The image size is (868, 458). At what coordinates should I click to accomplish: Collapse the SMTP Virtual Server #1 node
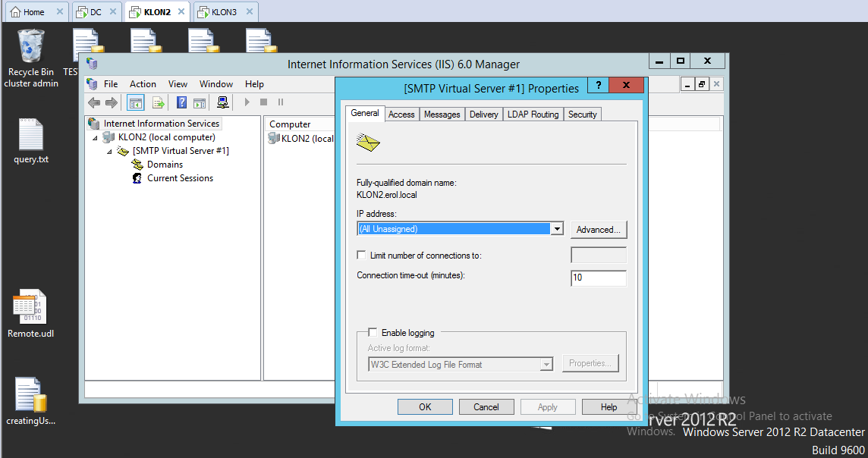click(x=109, y=152)
